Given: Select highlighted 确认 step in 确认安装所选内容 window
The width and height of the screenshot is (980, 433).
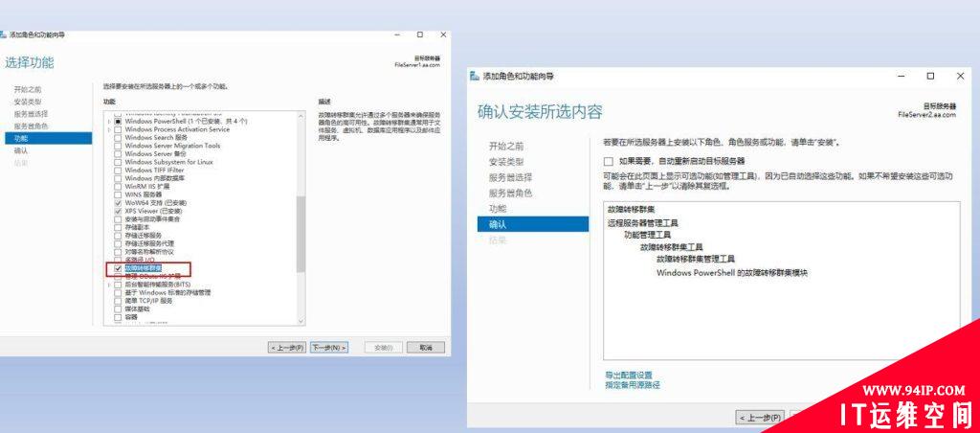Looking at the screenshot, I should click(x=532, y=224).
